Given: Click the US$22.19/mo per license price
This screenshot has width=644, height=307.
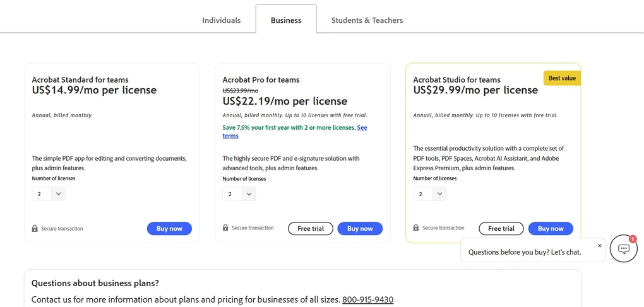Looking at the screenshot, I should 285,101.
